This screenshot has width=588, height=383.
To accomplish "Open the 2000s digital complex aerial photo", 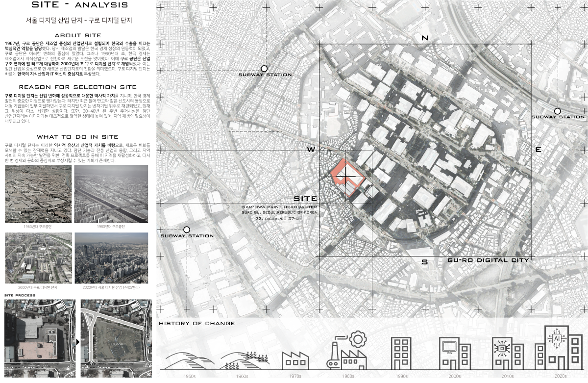I will [38, 258].
